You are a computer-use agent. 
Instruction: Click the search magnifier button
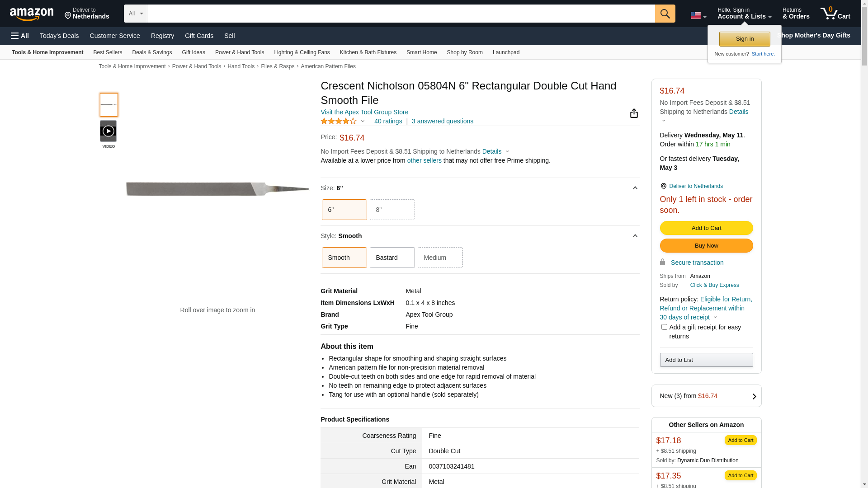coord(665,14)
